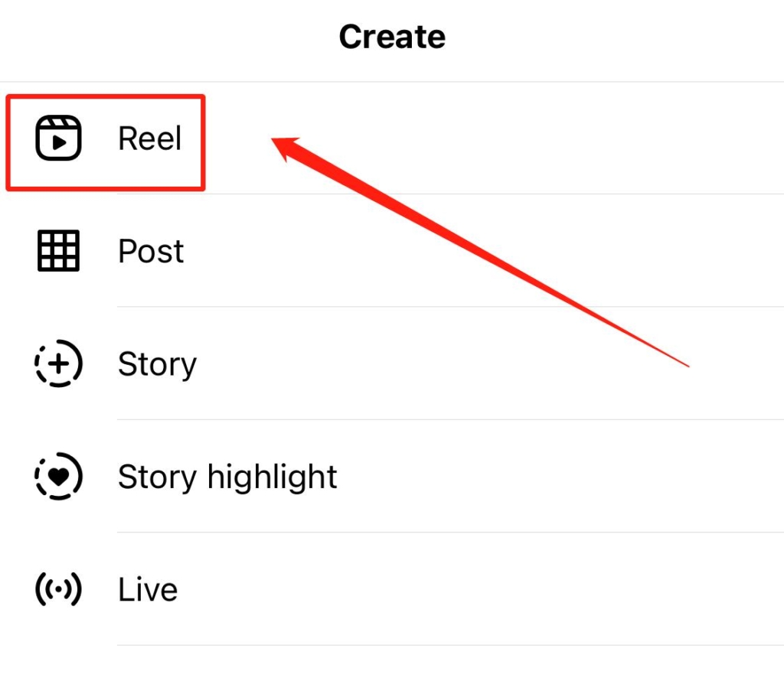The image size is (784, 681).
Task: Click the play triangle inside the Reel icon
Action: pos(60,142)
